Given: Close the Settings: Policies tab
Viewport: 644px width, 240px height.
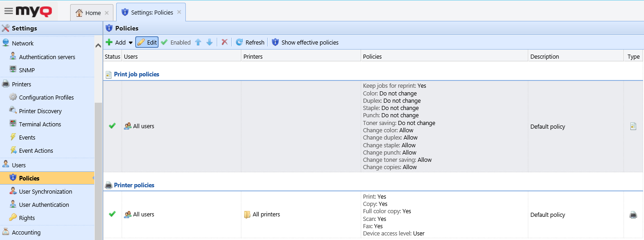Looking at the screenshot, I should [179, 12].
